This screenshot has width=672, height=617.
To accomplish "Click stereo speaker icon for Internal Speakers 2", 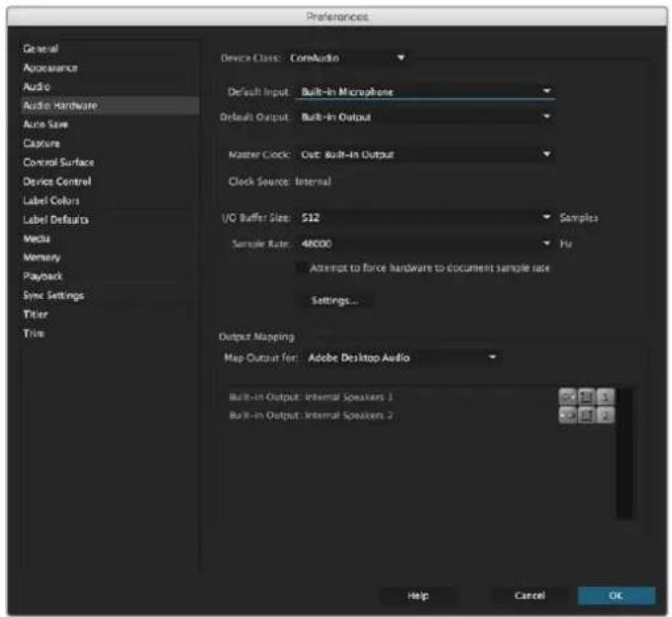I will click(567, 415).
